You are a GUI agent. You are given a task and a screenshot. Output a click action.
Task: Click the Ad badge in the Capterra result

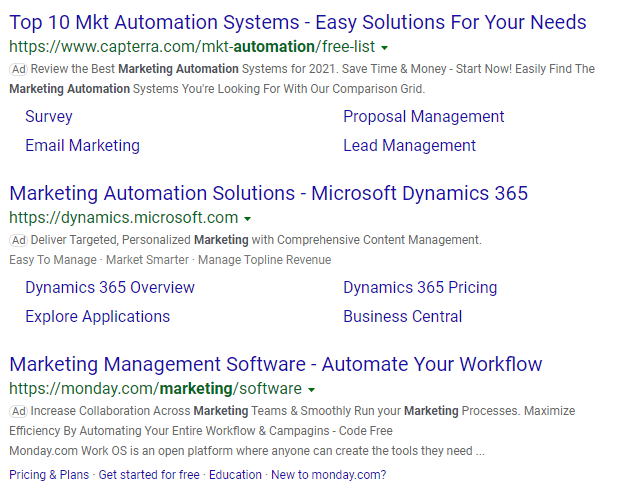(x=18, y=69)
